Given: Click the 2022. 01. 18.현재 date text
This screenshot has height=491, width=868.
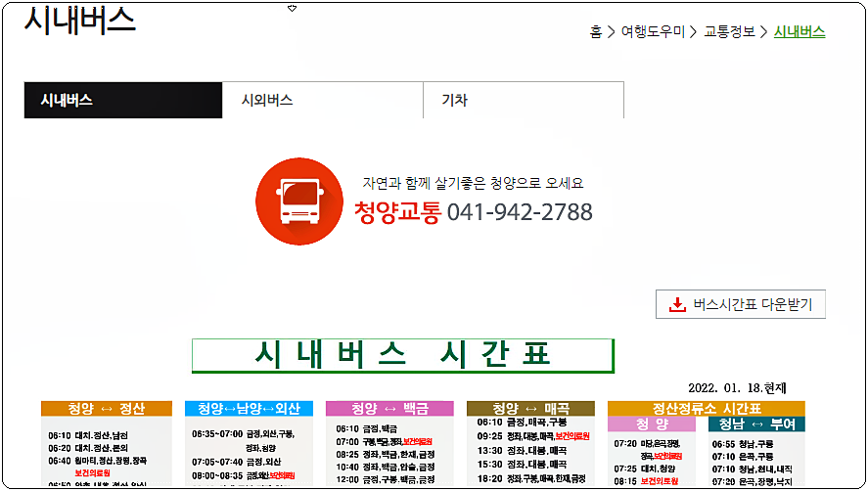Looking at the screenshot, I should [x=737, y=387].
